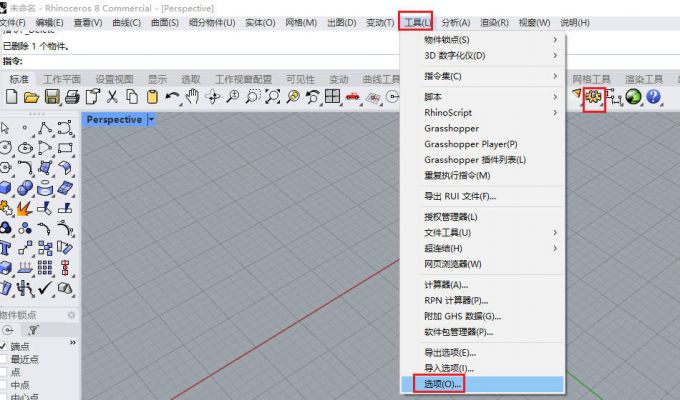Click the black check mark icon
680x400 pixels.
45,287
